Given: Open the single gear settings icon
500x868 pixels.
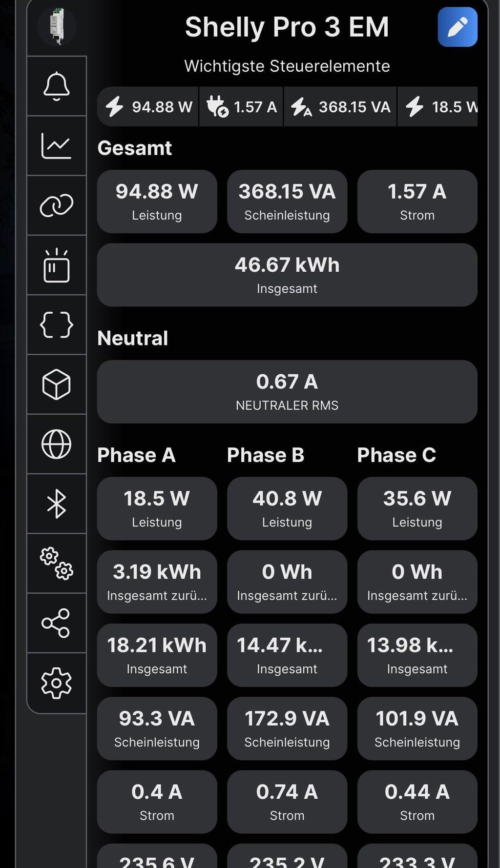Looking at the screenshot, I should tap(57, 683).
